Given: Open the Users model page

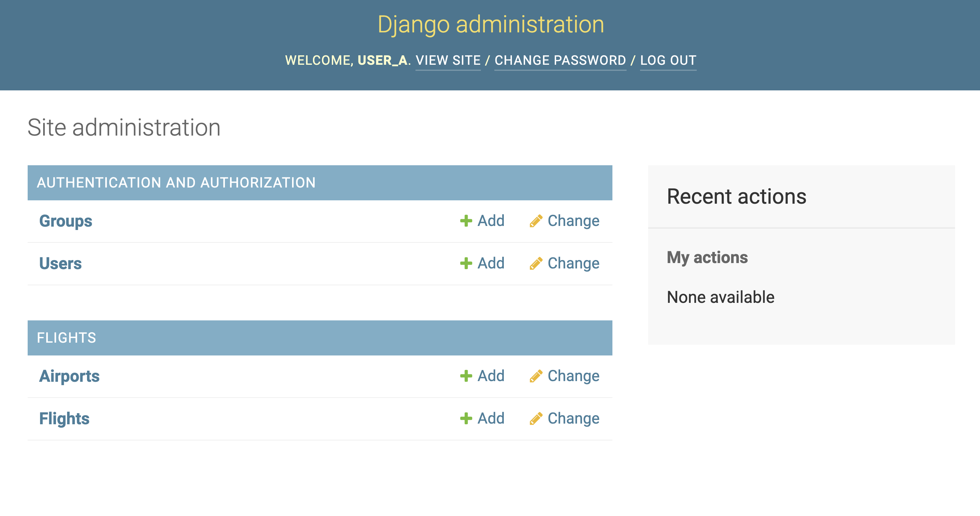Looking at the screenshot, I should [60, 263].
